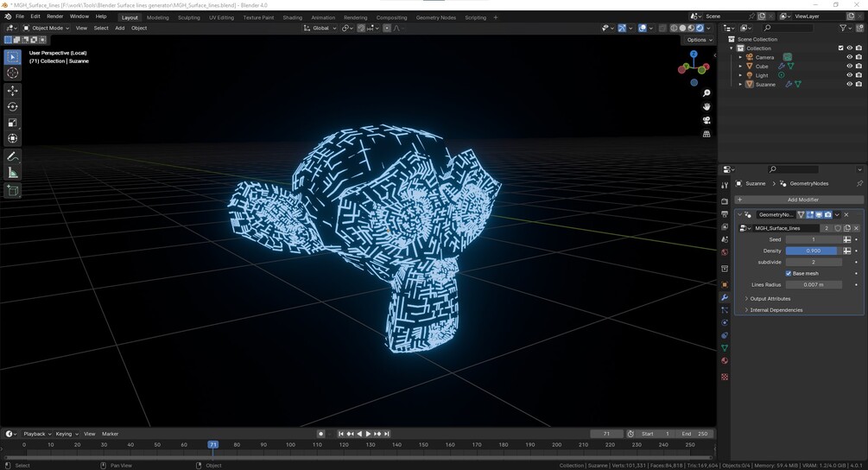The image size is (868, 470).
Task: Open the Render properties tab
Action: click(x=725, y=201)
